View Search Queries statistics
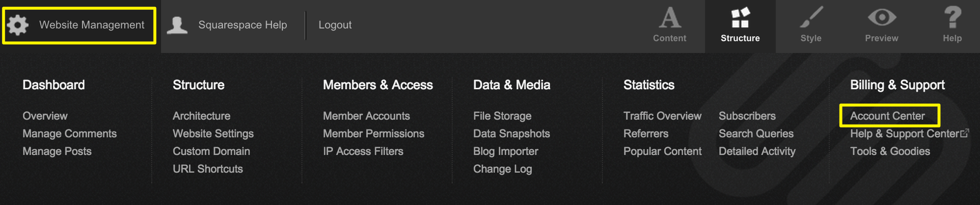The image size is (980, 205). pos(756,133)
